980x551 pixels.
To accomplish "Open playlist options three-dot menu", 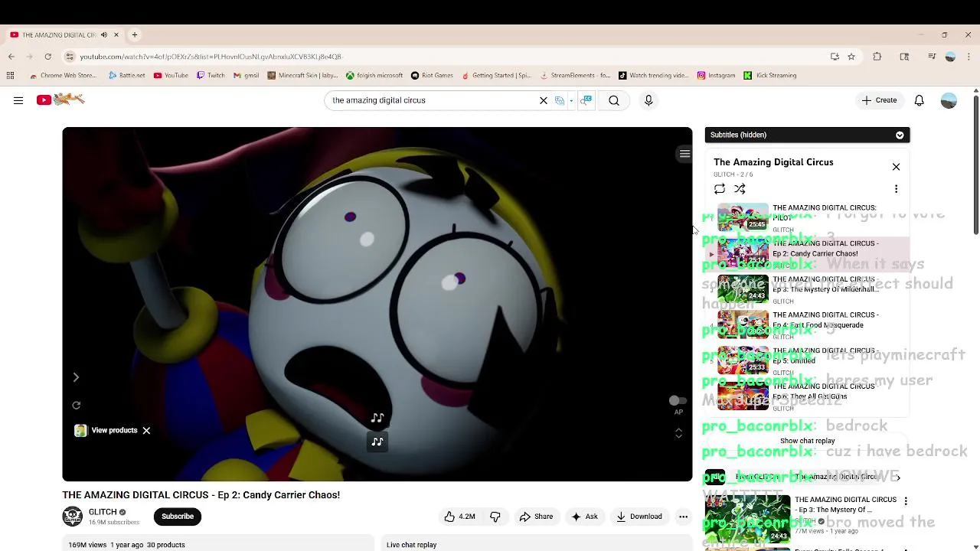I will coord(896,188).
